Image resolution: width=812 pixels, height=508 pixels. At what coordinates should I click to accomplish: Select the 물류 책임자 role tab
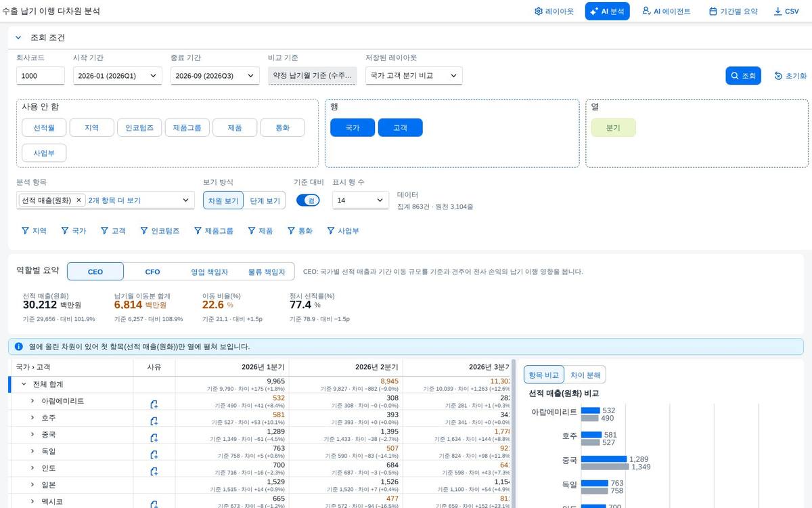point(266,272)
